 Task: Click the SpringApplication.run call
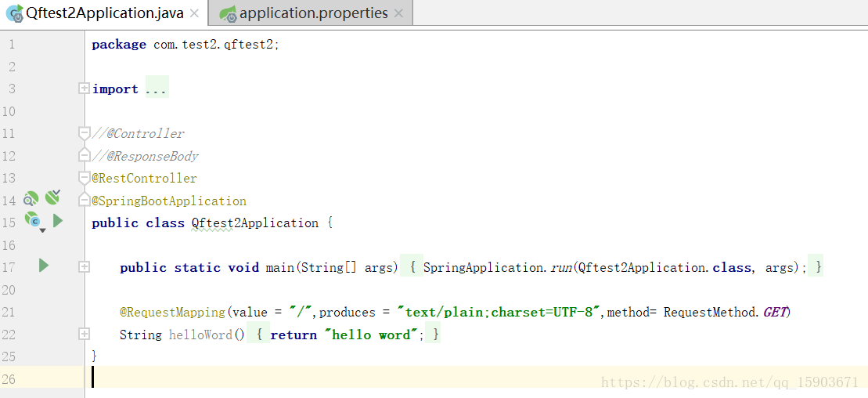coord(498,268)
